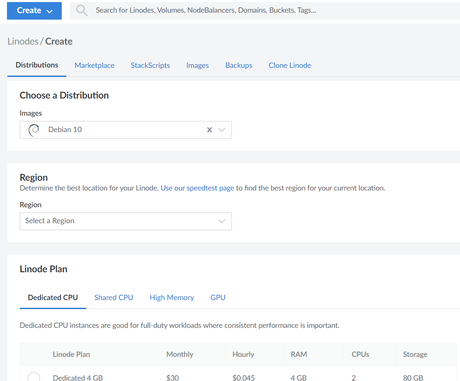Click the Monthly column header
This screenshot has height=381, width=460.
tap(180, 354)
